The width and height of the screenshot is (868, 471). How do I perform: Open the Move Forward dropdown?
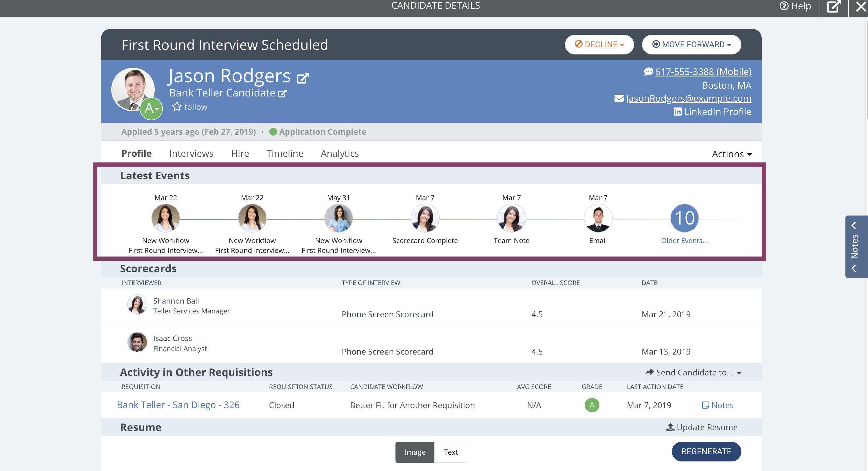692,45
